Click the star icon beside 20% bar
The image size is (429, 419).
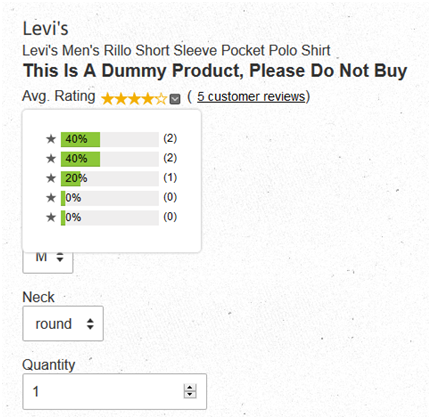coord(51,178)
